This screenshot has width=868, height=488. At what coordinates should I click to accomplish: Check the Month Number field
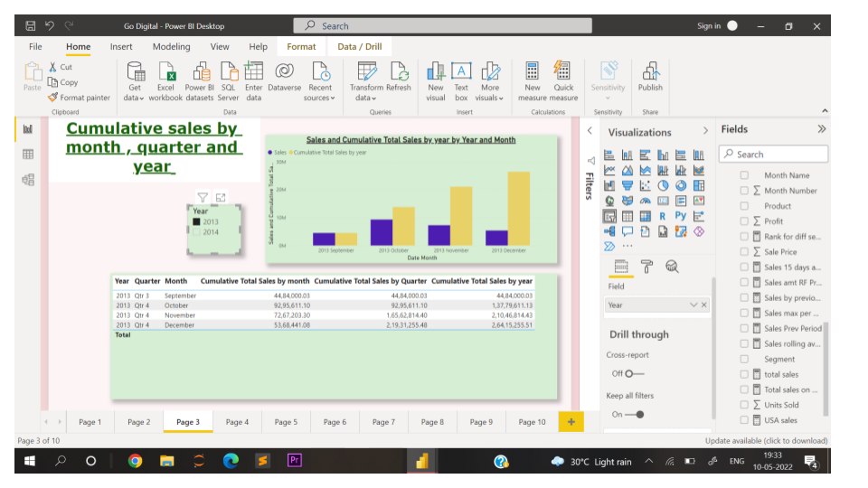point(744,191)
